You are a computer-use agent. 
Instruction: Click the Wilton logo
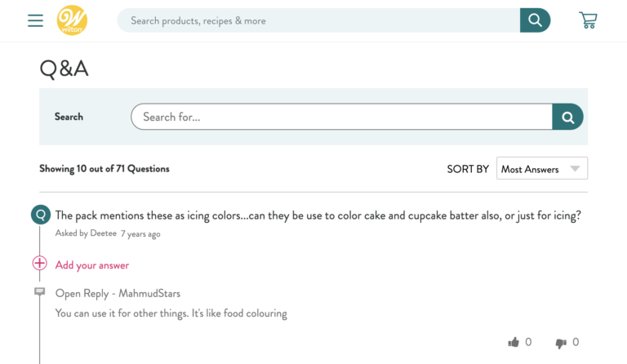(72, 20)
